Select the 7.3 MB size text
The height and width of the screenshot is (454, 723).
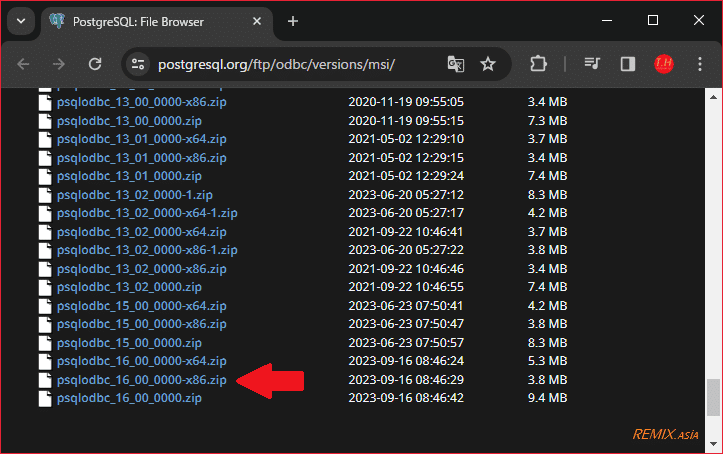pyautogui.click(x=547, y=121)
